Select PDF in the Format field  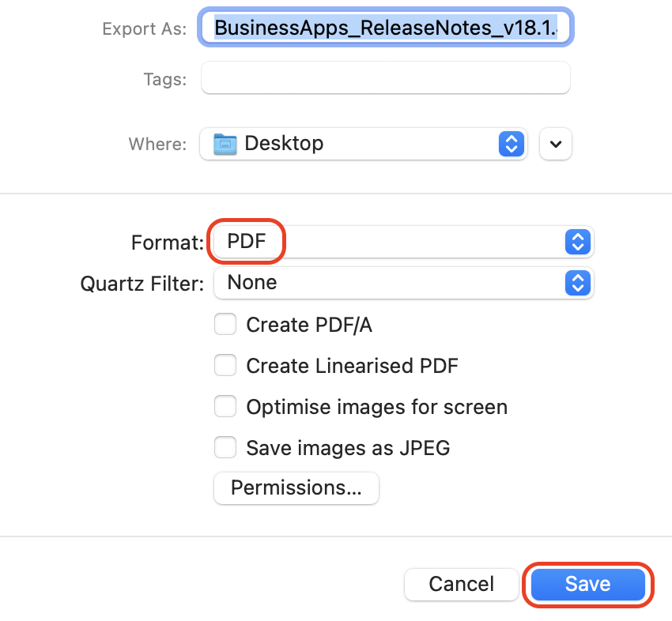pos(245,242)
